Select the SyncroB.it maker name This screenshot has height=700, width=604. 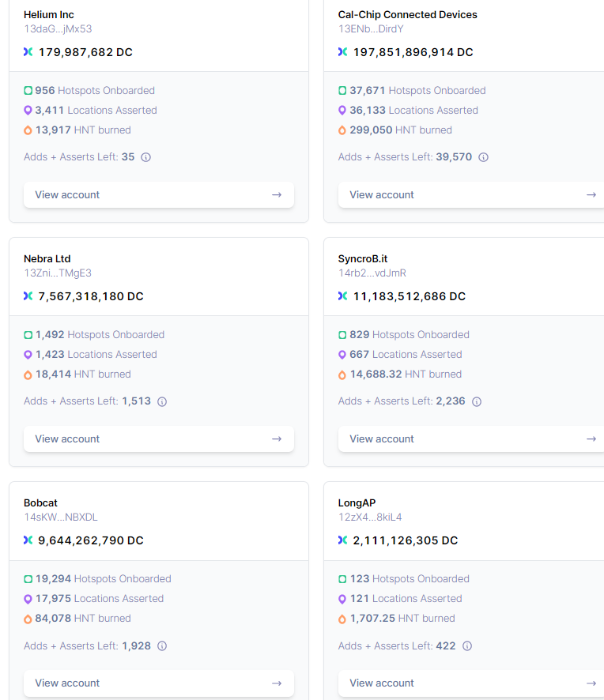(x=363, y=259)
